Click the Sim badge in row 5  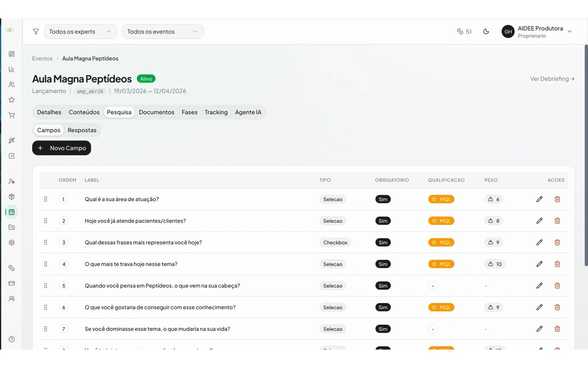coord(383,286)
